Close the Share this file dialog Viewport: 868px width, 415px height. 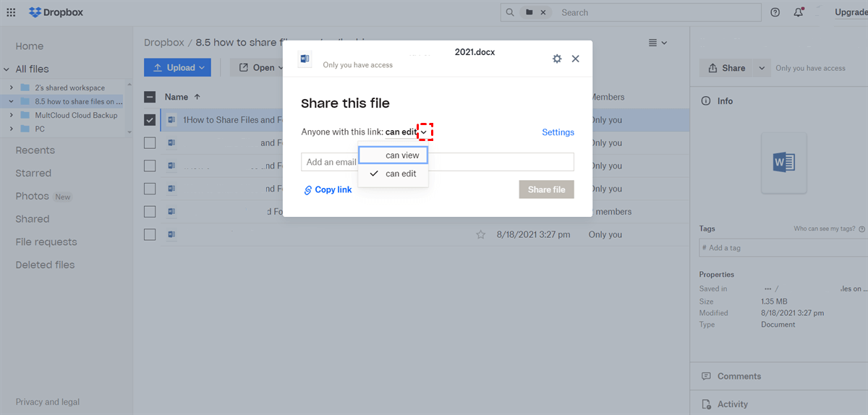[x=576, y=59]
